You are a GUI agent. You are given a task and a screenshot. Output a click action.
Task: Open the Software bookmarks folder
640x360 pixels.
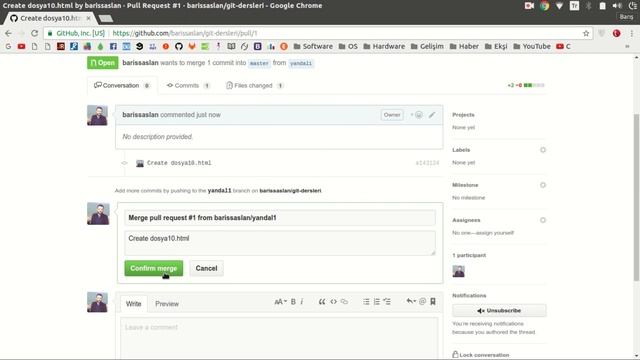coord(313,47)
